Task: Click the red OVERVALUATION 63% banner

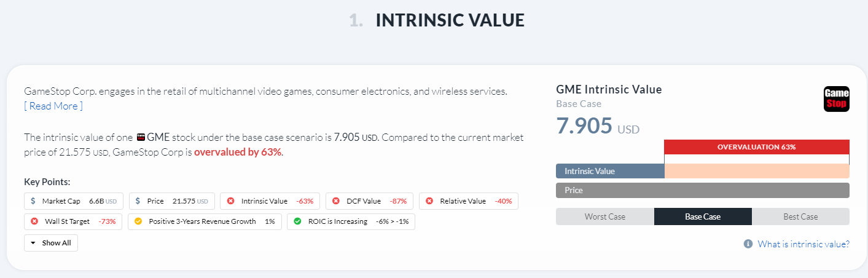Action: 757,147
